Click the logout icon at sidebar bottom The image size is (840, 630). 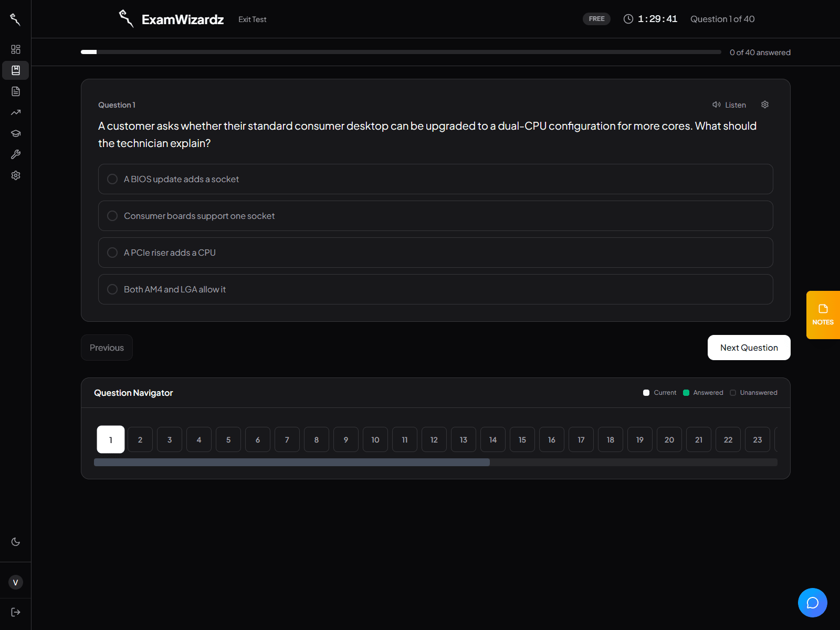pos(16,612)
